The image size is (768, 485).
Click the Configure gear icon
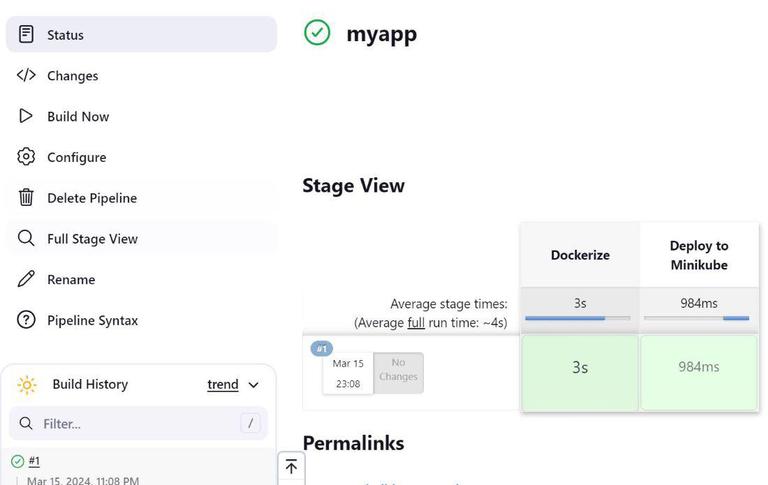point(27,157)
